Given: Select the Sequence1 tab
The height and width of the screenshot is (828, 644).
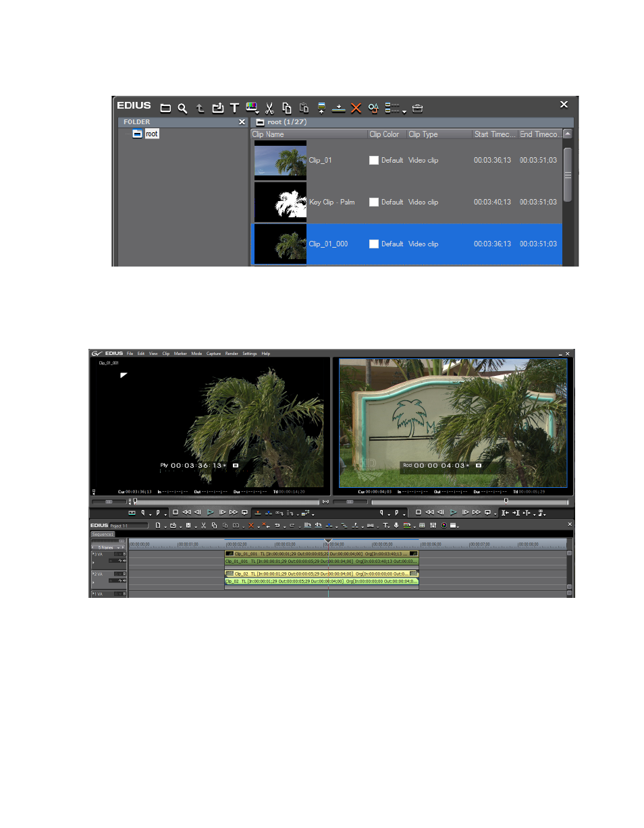Looking at the screenshot, I should (x=103, y=534).
